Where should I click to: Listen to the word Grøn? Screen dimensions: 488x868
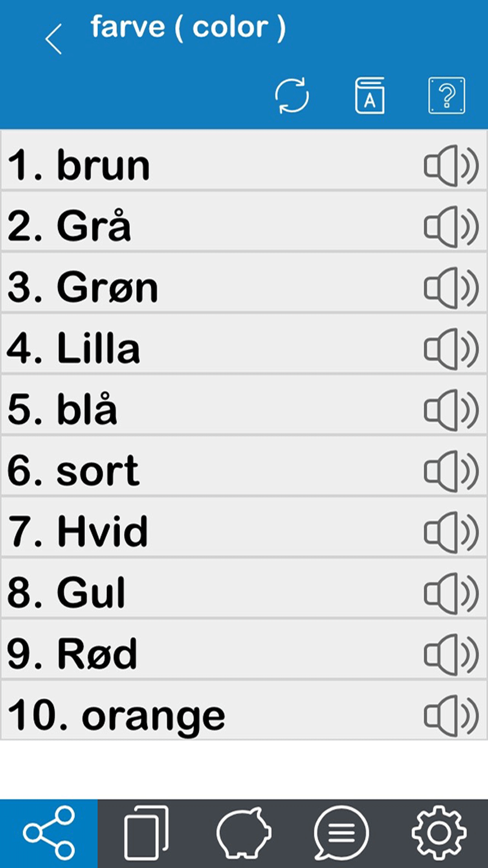pos(451,288)
